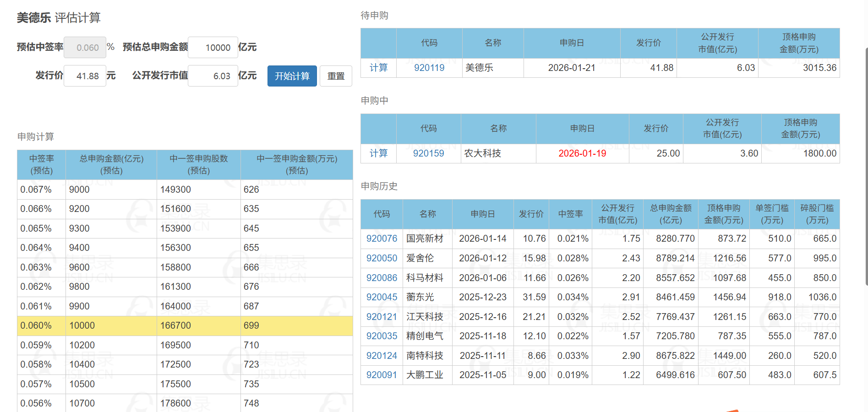Open stock code 920159 link
Viewport: 868px width, 412px height.
pyautogui.click(x=428, y=153)
